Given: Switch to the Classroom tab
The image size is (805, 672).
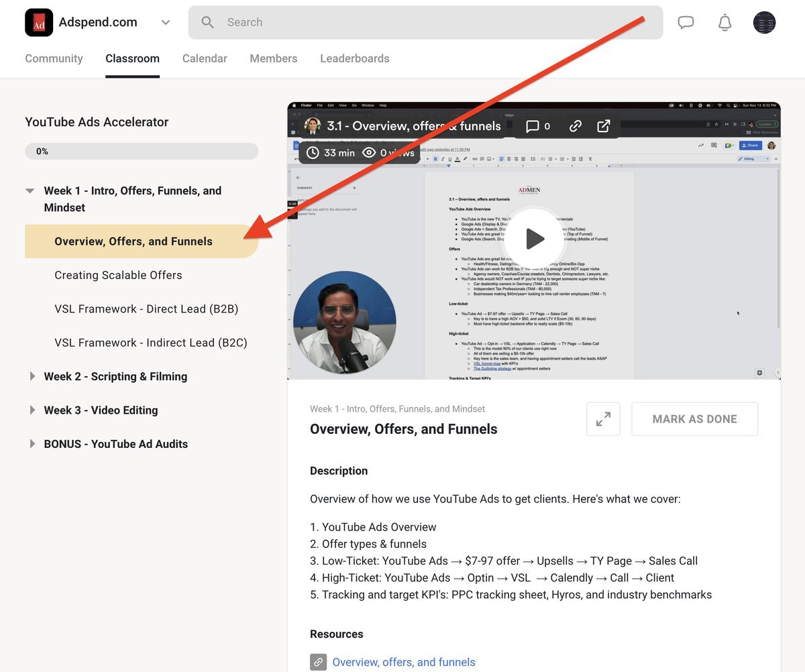Looking at the screenshot, I should point(132,58).
